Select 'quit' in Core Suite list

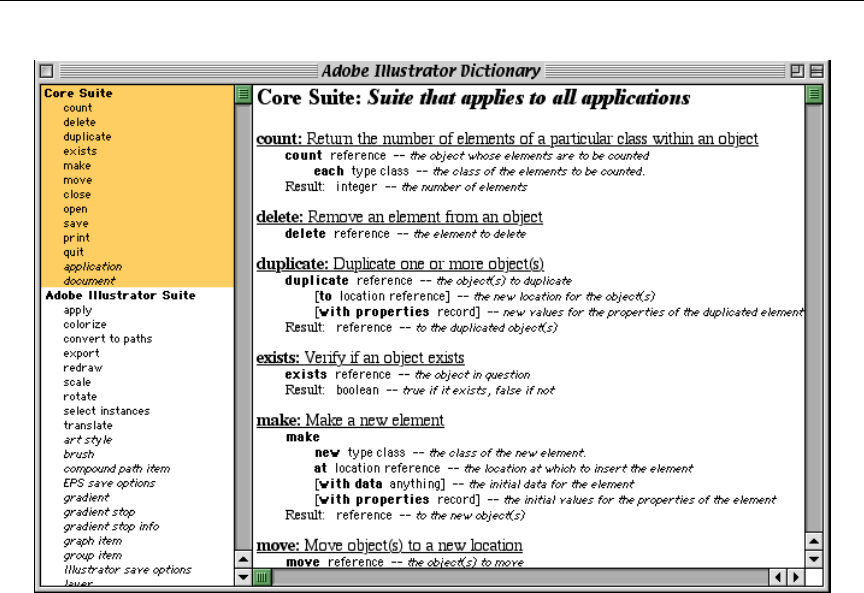click(x=73, y=252)
